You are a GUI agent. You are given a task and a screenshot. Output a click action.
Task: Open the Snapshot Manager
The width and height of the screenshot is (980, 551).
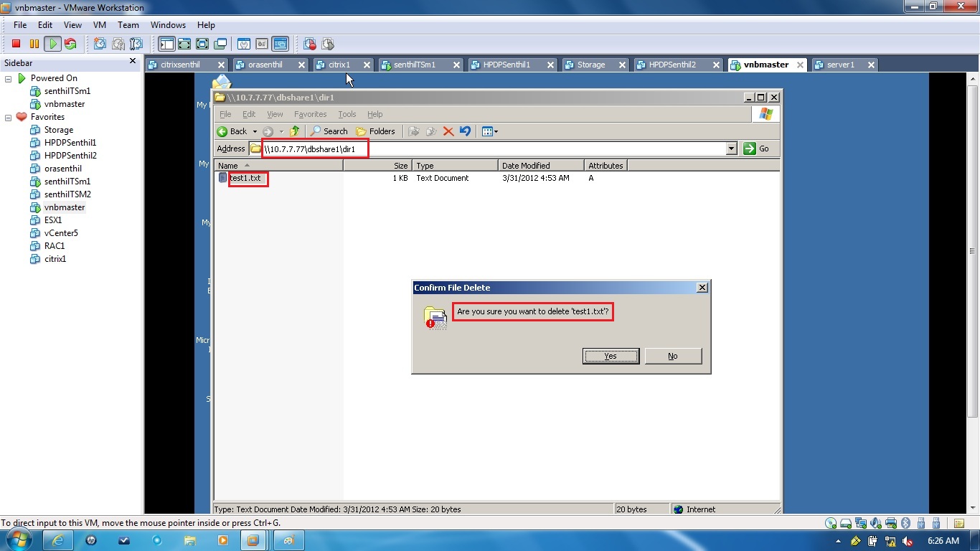135,44
